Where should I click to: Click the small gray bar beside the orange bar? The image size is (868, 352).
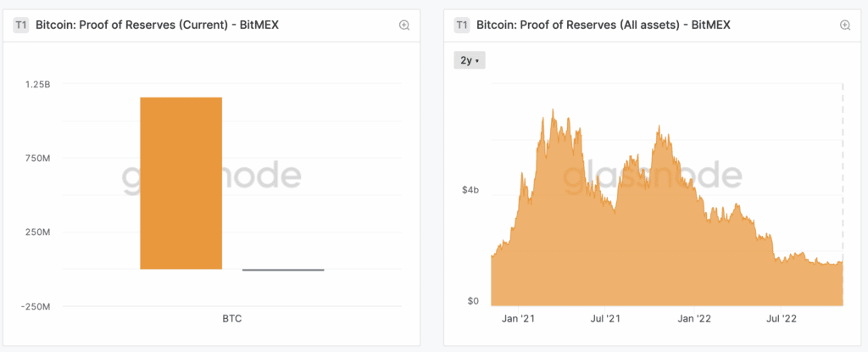[283, 270]
